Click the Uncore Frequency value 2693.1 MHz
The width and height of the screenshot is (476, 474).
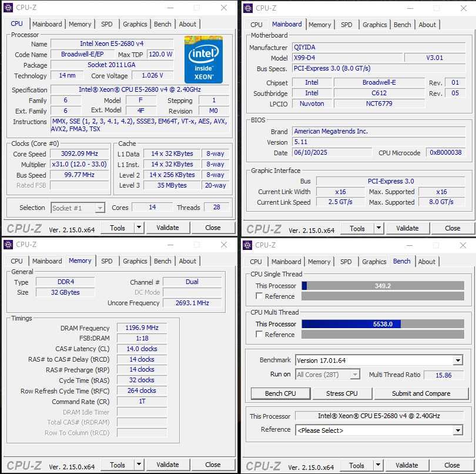pos(192,303)
